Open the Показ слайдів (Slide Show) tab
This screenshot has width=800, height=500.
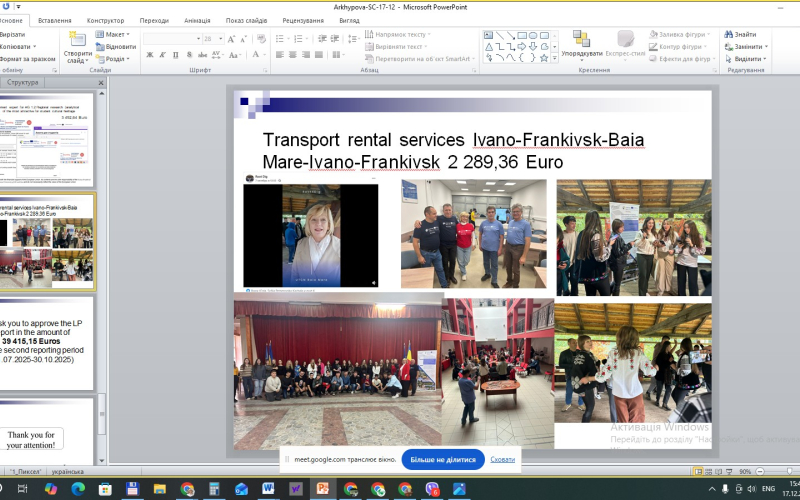coord(246,20)
